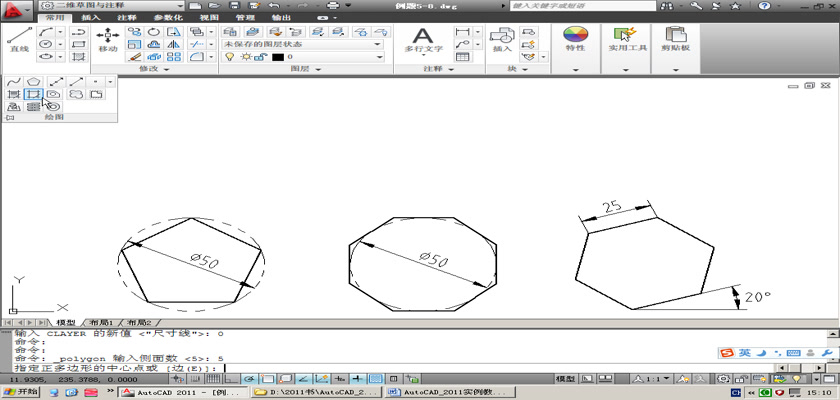Select the 直线 (Line) tool

(18, 40)
